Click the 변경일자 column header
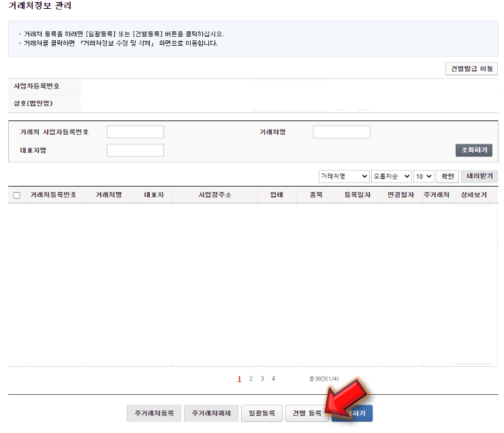The image size is (504, 433). pyautogui.click(x=400, y=195)
